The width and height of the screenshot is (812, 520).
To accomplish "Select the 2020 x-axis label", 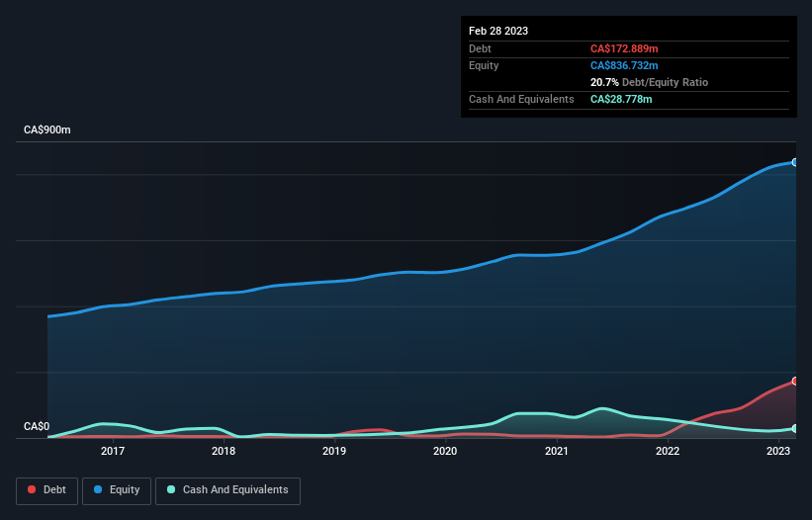I will click(x=445, y=451).
